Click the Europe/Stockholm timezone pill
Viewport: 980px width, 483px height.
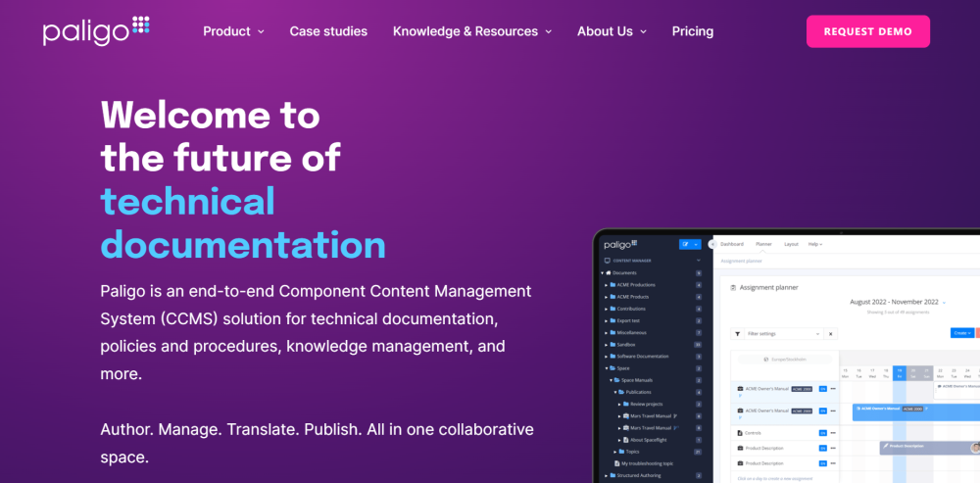pos(784,360)
